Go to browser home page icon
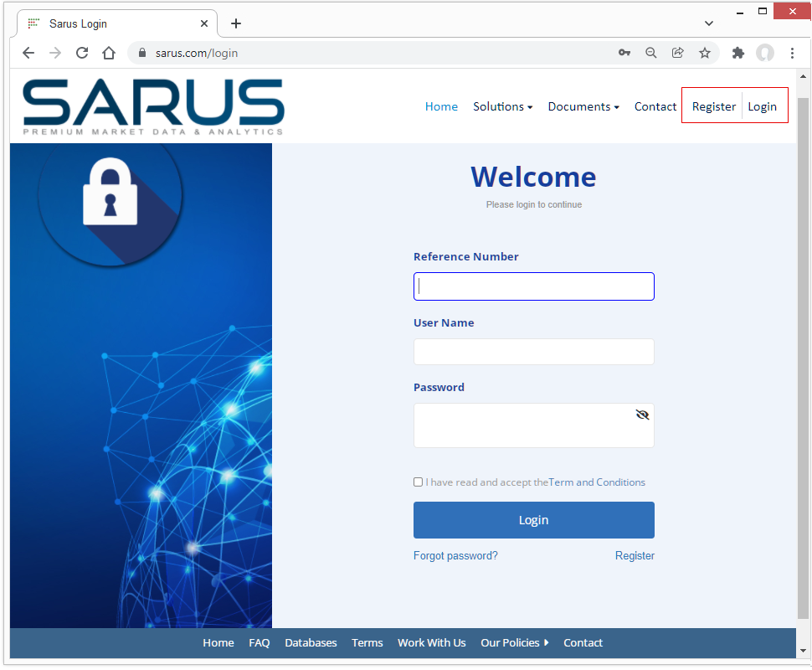Screen dimensions: 812x670 pyautogui.click(x=109, y=53)
